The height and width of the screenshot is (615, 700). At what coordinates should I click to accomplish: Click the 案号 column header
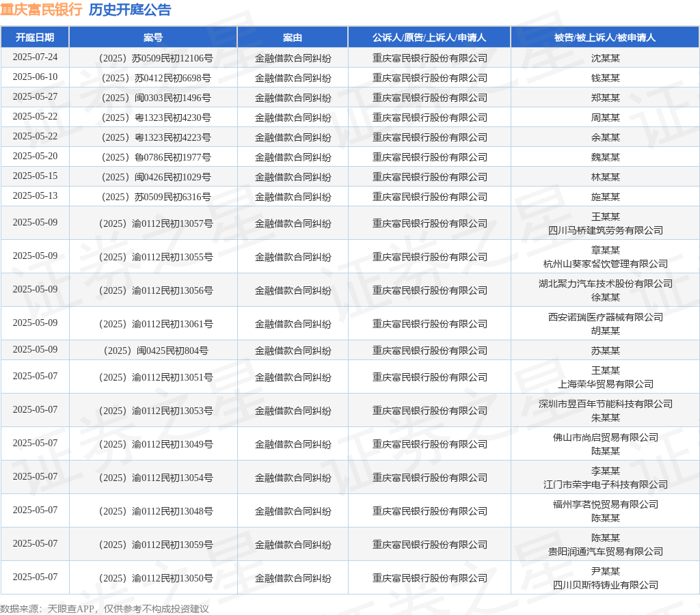pyautogui.click(x=153, y=38)
